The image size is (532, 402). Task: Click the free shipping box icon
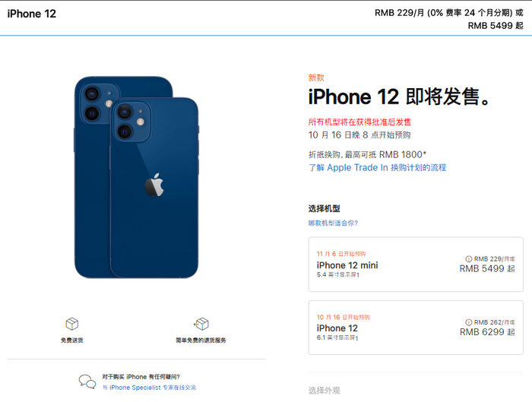point(72,324)
